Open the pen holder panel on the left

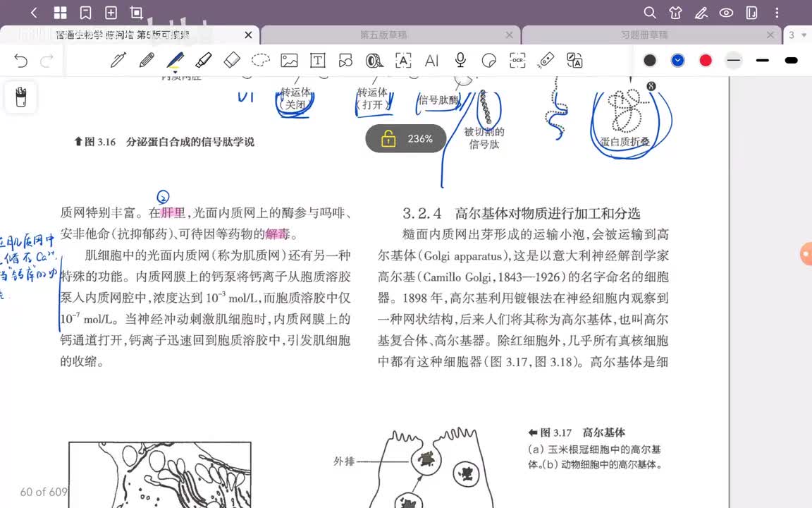coord(20,97)
